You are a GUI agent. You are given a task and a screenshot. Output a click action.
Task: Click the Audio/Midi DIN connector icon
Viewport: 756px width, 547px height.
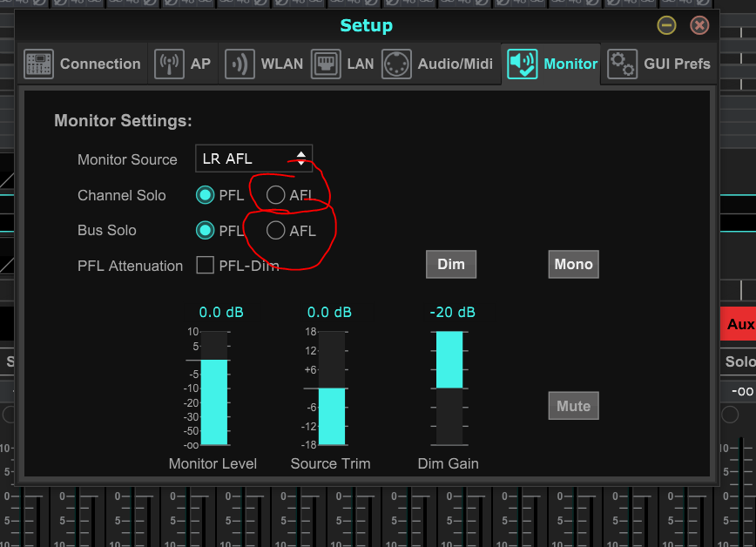396,64
